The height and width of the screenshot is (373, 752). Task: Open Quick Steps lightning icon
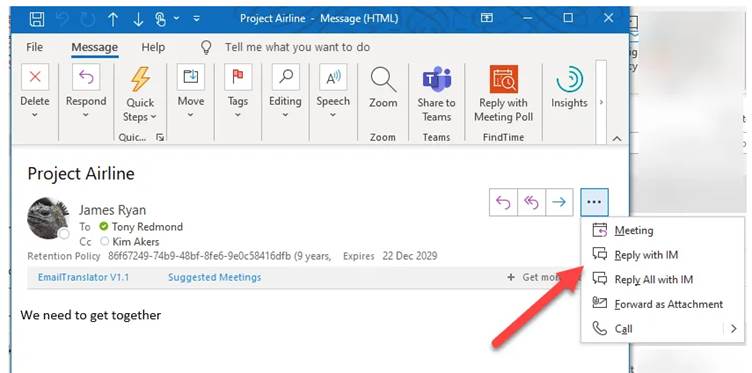pos(140,79)
